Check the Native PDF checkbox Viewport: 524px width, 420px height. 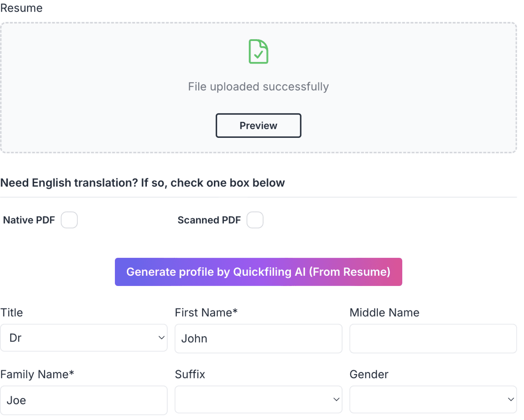click(x=69, y=220)
